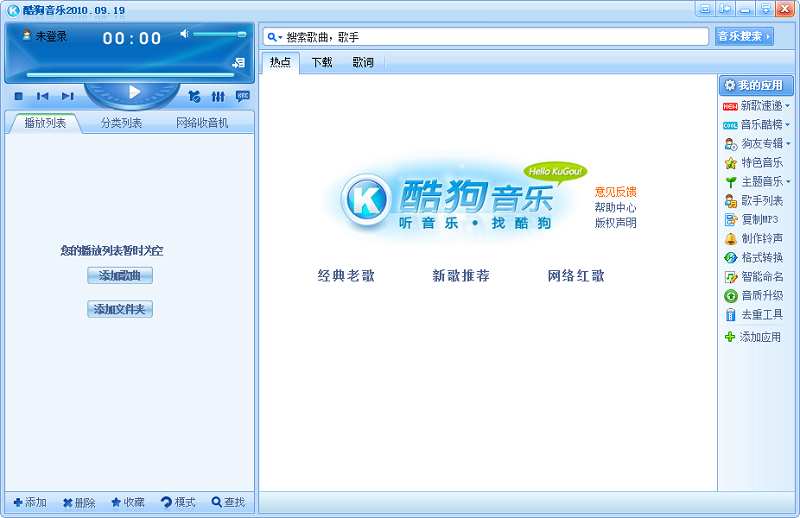Click 查找 search in playlist bar
This screenshot has width=800, height=518.
click(x=228, y=502)
